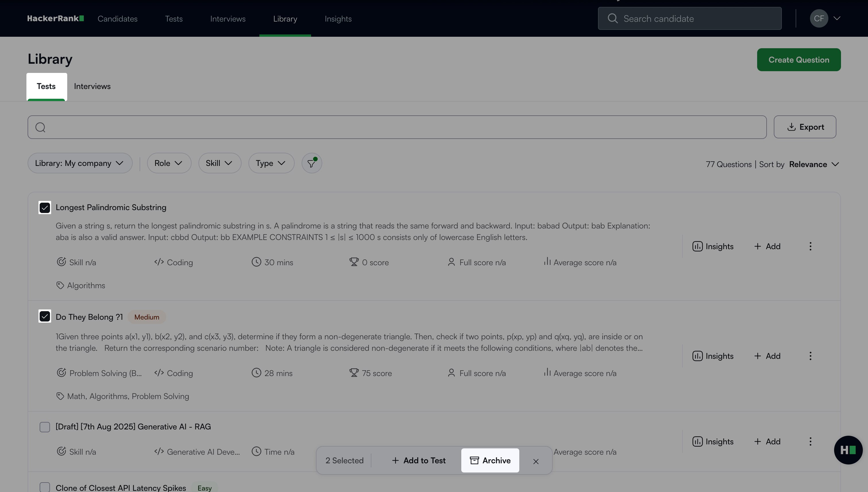Switch to the Interviews library tab
The image size is (868, 492).
point(92,86)
